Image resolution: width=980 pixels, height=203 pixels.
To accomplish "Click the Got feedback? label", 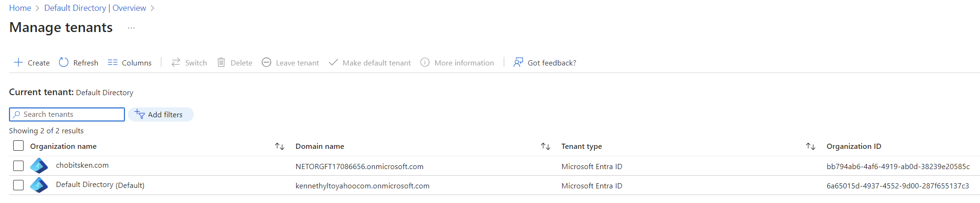I will click(x=552, y=63).
